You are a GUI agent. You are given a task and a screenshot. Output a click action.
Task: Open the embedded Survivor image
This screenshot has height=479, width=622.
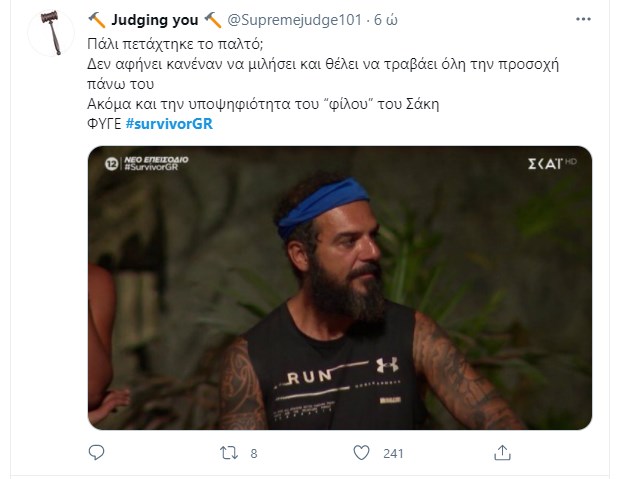click(339, 288)
